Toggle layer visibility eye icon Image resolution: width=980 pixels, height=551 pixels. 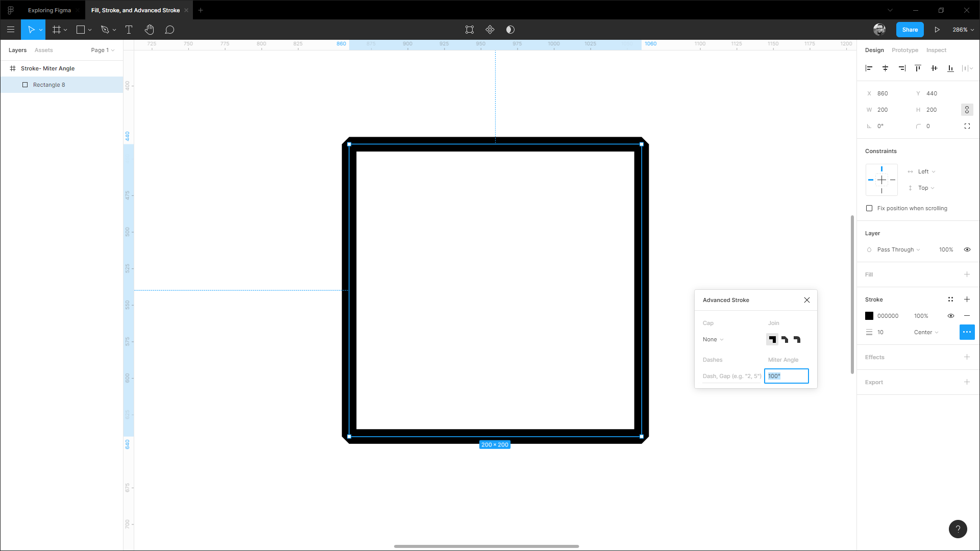coord(967,249)
